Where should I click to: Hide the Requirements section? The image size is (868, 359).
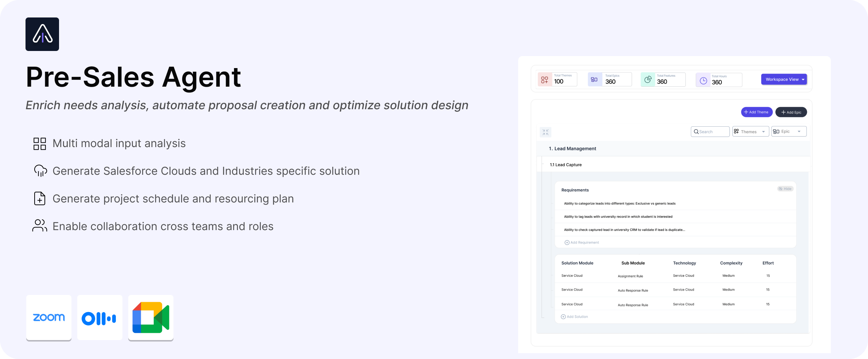[785, 189]
